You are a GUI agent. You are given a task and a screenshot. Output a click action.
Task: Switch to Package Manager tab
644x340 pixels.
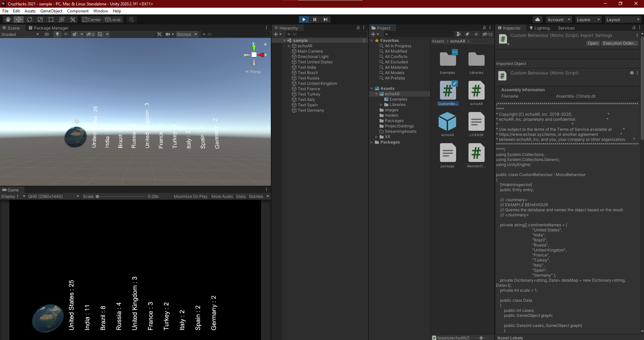[x=49, y=28]
